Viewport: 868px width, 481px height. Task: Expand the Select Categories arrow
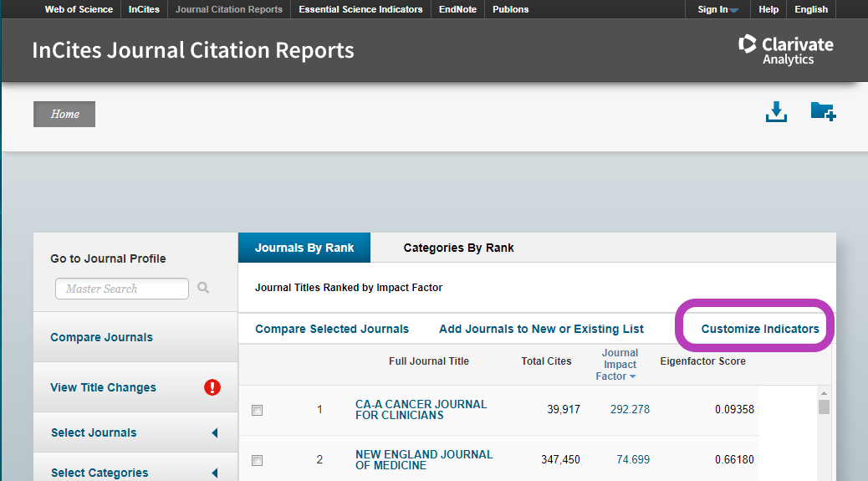215,473
